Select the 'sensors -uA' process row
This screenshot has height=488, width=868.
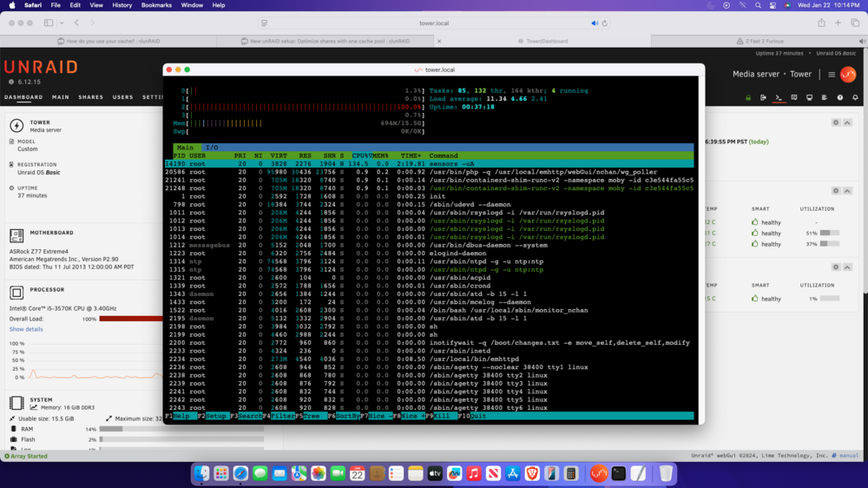coord(429,164)
